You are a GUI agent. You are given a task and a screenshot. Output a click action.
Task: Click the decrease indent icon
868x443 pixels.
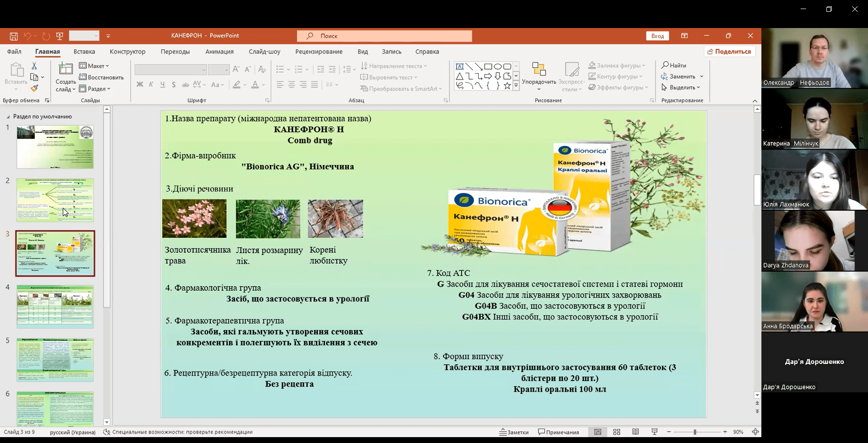pos(321,69)
